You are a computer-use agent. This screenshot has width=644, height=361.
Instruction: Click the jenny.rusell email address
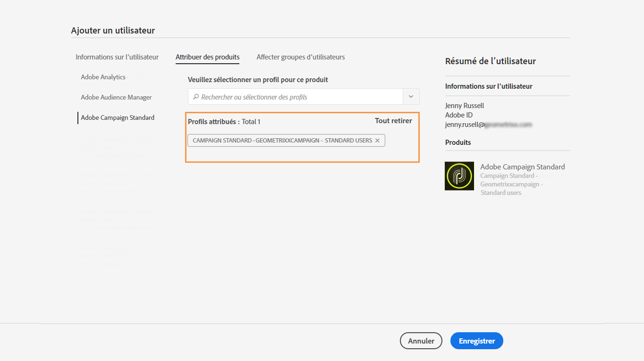pyautogui.click(x=489, y=125)
